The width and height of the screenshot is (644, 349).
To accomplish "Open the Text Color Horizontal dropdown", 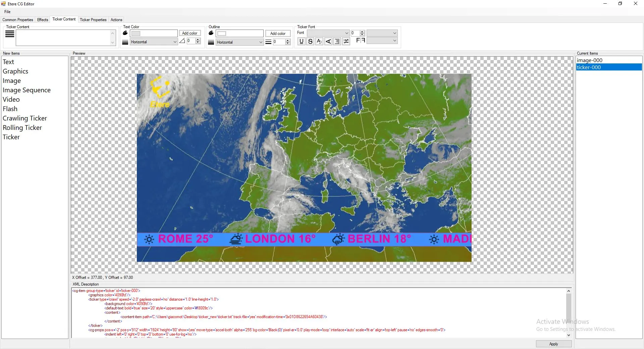I will pos(175,42).
